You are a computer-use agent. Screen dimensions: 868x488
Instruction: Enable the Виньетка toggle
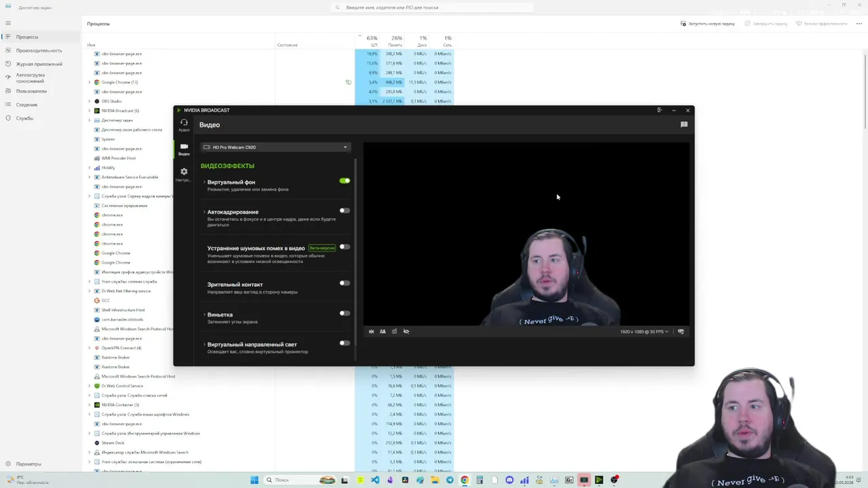344,313
